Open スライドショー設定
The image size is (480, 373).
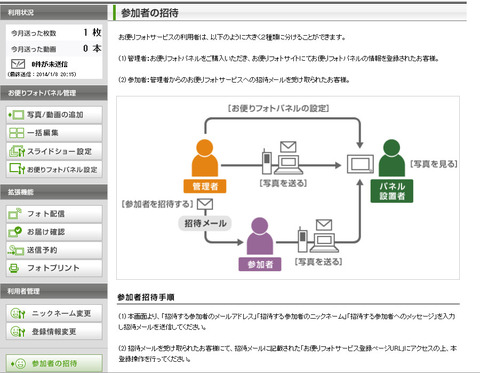point(54,151)
